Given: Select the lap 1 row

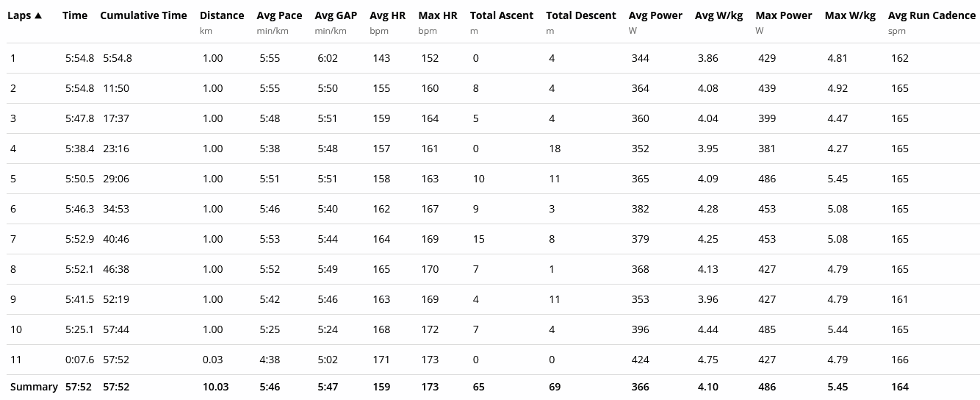Looking at the screenshot, I should point(493,58).
